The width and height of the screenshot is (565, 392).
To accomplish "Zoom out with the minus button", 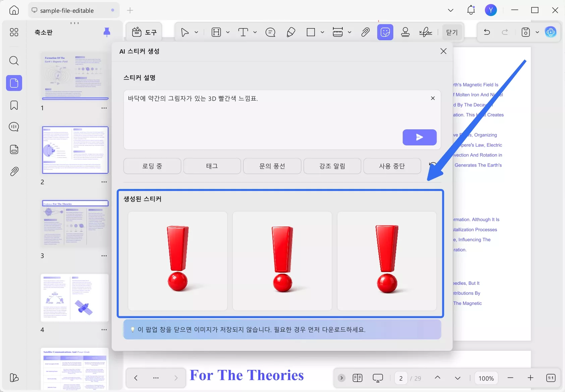I will (x=510, y=378).
